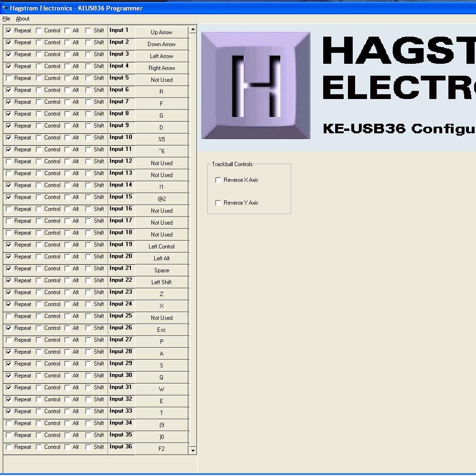Open the File menu
Viewport: 476px width, 476px height.
coord(6,19)
